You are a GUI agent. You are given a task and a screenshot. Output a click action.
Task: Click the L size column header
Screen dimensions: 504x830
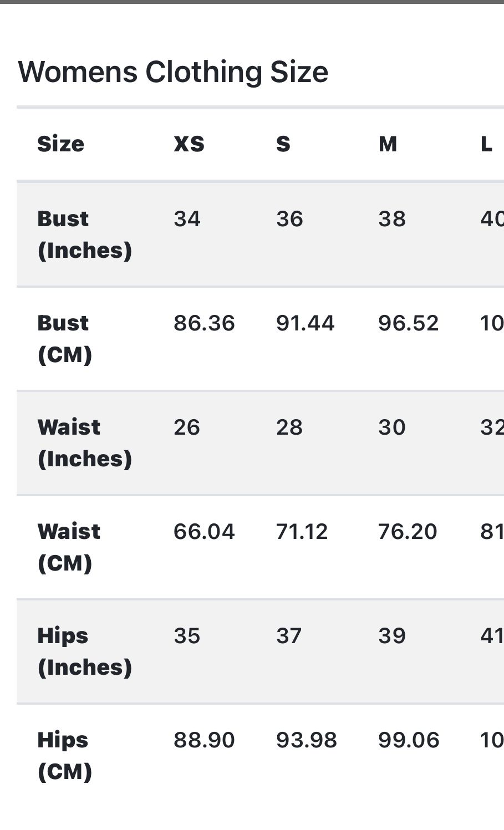coord(486,144)
